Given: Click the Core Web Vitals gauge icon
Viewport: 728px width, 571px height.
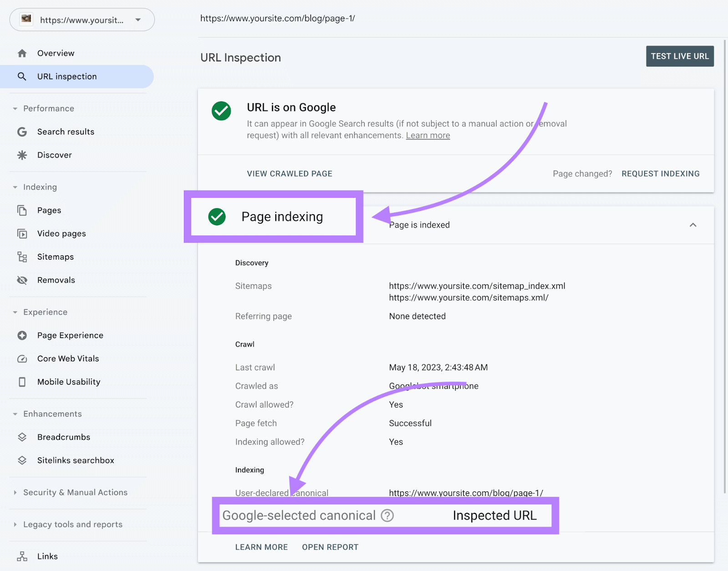Looking at the screenshot, I should (x=22, y=359).
